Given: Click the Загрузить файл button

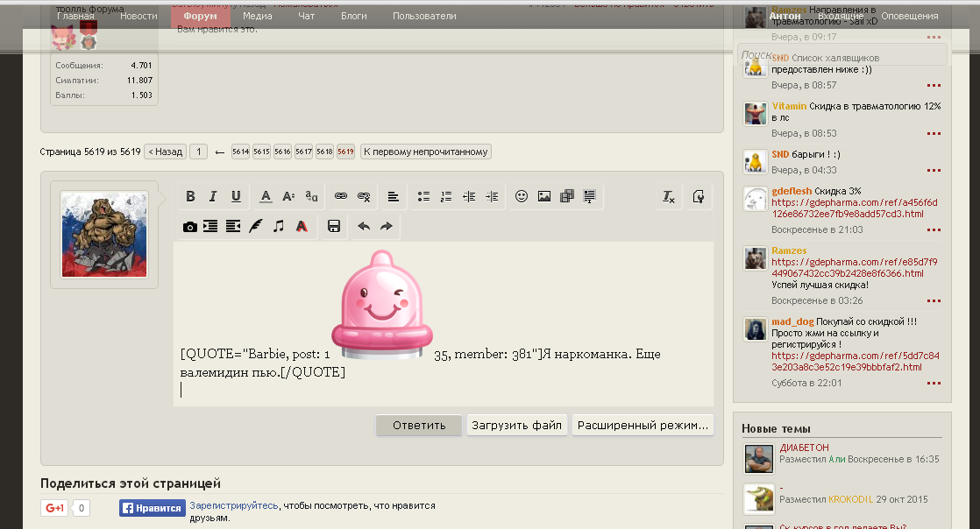Looking at the screenshot, I should [x=517, y=426].
